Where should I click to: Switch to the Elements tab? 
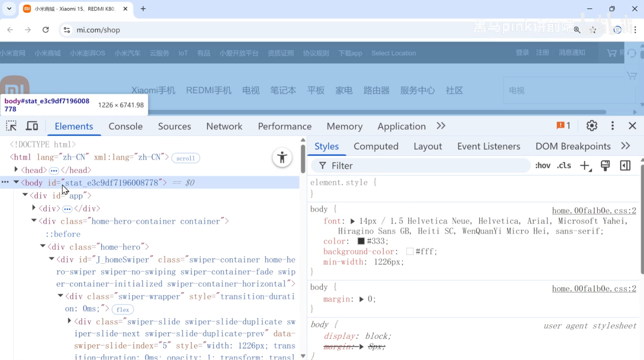click(x=74, y=126)
